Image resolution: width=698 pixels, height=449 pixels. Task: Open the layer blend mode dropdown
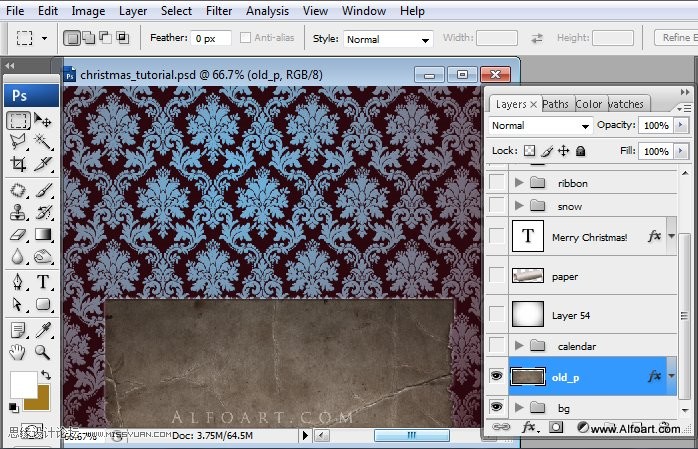(x=541, y=126)
